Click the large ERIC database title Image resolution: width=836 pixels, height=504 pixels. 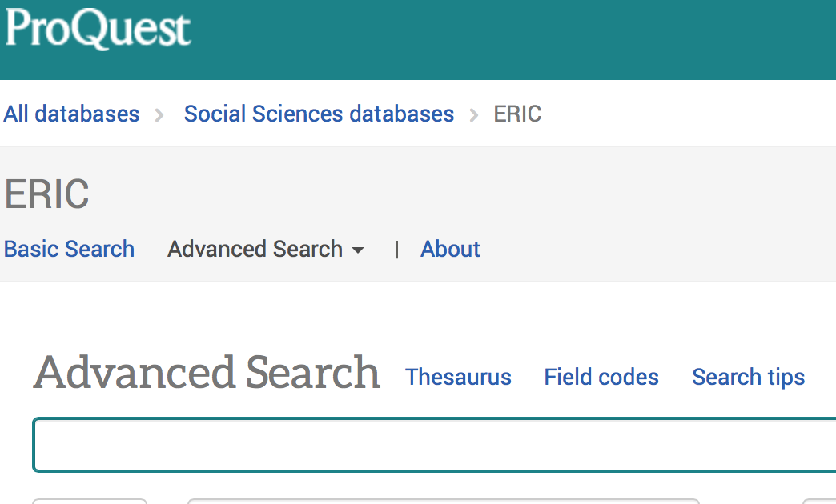(x=46, y=194)
